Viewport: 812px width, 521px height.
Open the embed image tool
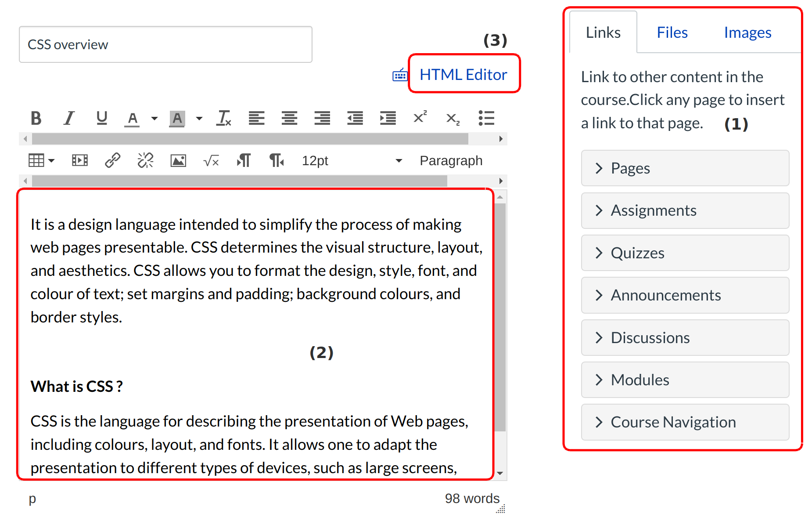tap(178, 161)
